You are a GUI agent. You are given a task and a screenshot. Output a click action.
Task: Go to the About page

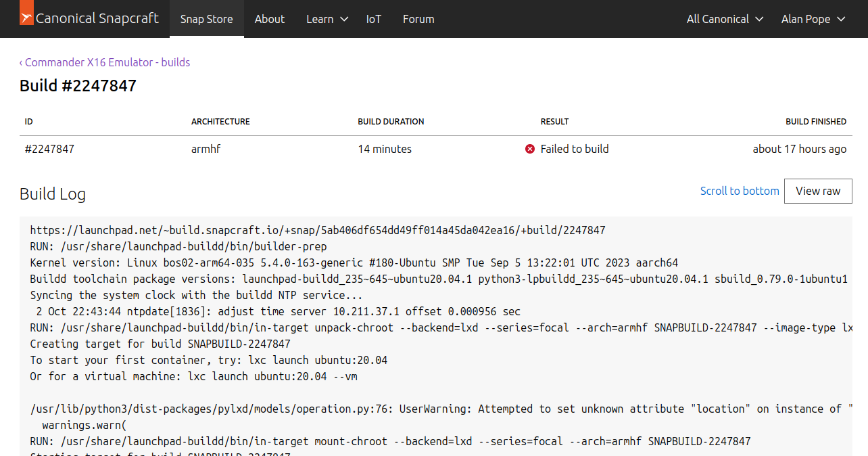[x=270, y=19]
